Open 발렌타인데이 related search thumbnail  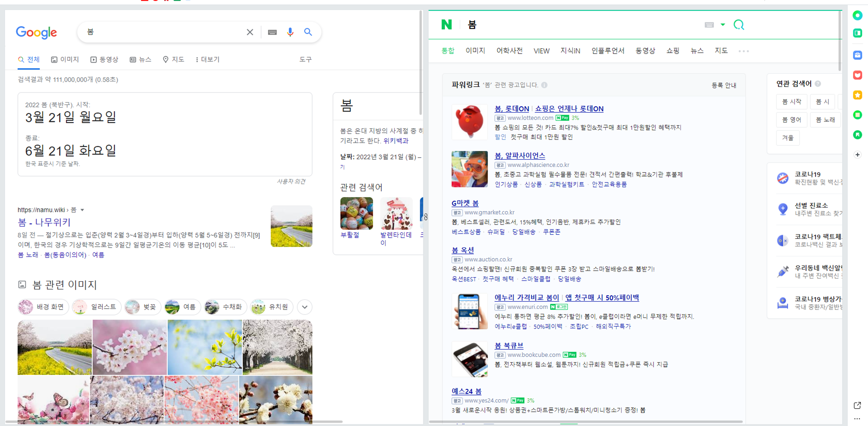tap(396, 213)
